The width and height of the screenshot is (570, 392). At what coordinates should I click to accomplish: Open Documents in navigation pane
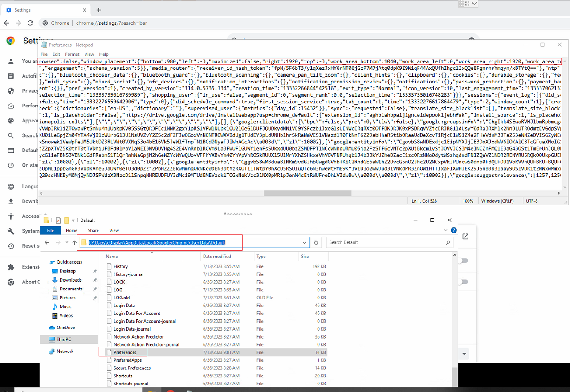[x=71, y=289]
